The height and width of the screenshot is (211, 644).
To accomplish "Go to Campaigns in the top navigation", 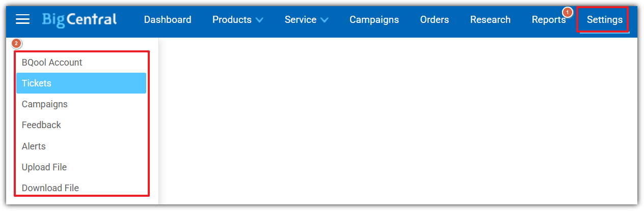I will click(x=374, y=20).
